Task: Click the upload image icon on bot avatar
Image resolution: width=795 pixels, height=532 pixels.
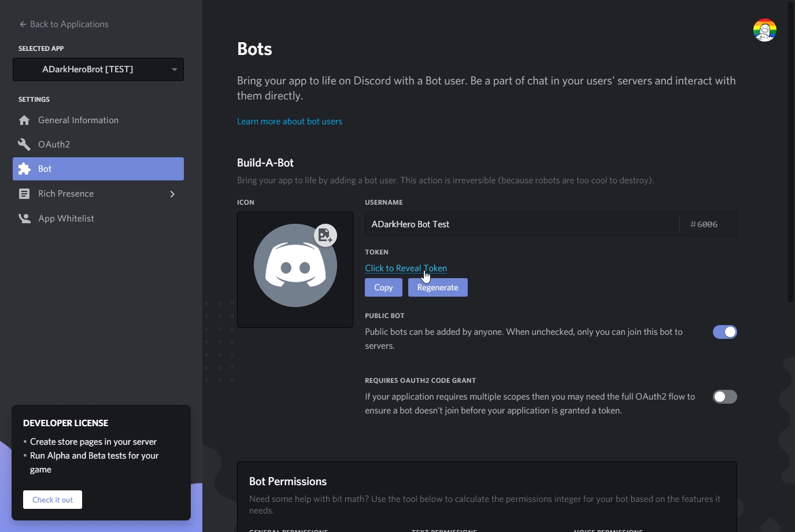Action: [326, 235]
